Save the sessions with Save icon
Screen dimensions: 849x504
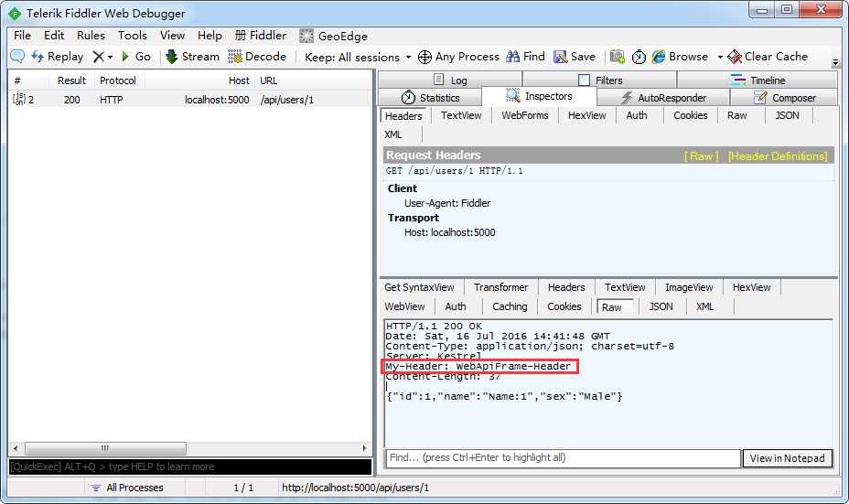(x=575, y=57)
